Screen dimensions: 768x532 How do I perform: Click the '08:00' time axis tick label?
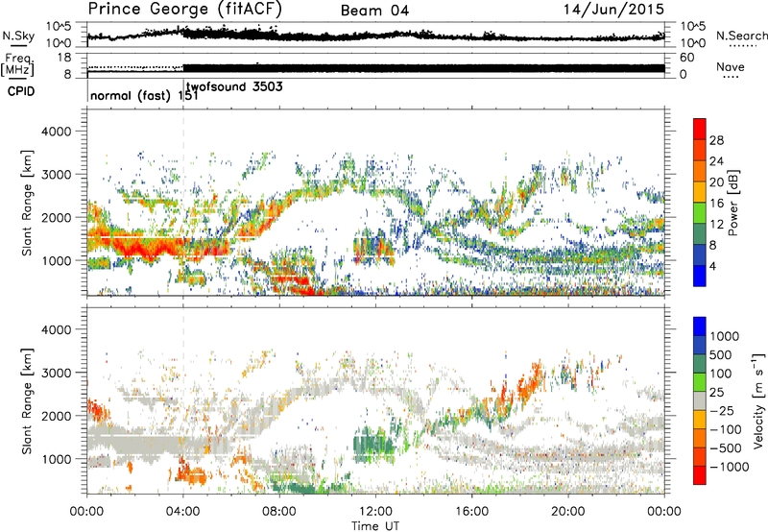tap(279, 512)
